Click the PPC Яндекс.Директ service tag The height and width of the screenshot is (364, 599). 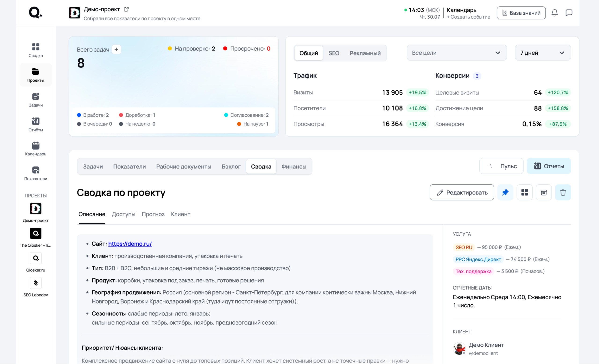tap(478, 259)
